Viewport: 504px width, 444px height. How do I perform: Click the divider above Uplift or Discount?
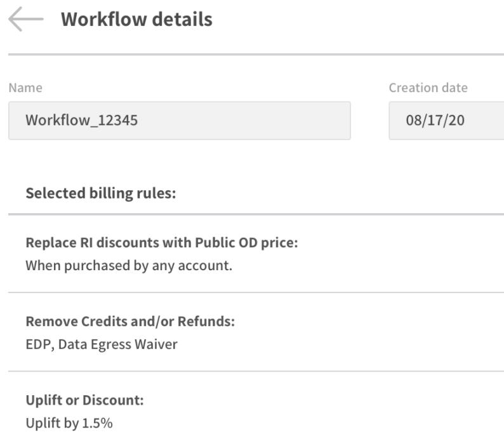[x=255, y=371]
